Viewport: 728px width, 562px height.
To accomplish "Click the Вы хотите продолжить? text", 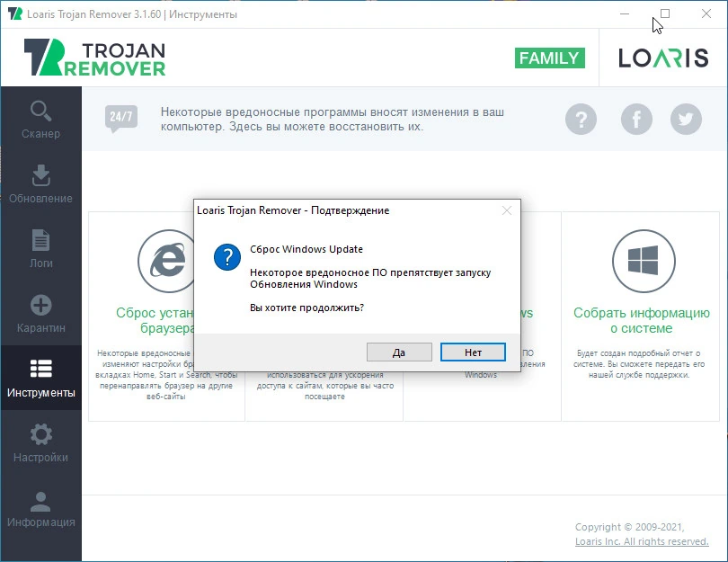I will (x=306, y=308).
